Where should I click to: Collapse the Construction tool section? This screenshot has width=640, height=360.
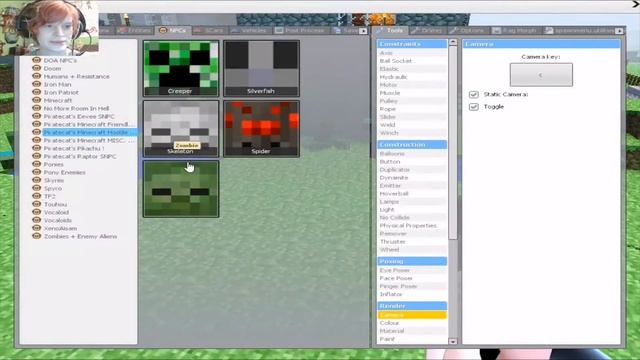(412, 144)
